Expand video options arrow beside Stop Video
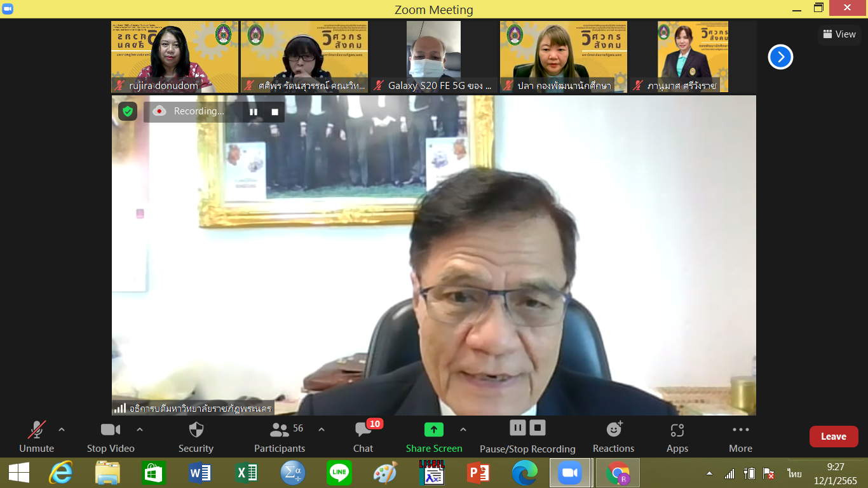This screenshot has height=488, width=868. tap(140, 430)
